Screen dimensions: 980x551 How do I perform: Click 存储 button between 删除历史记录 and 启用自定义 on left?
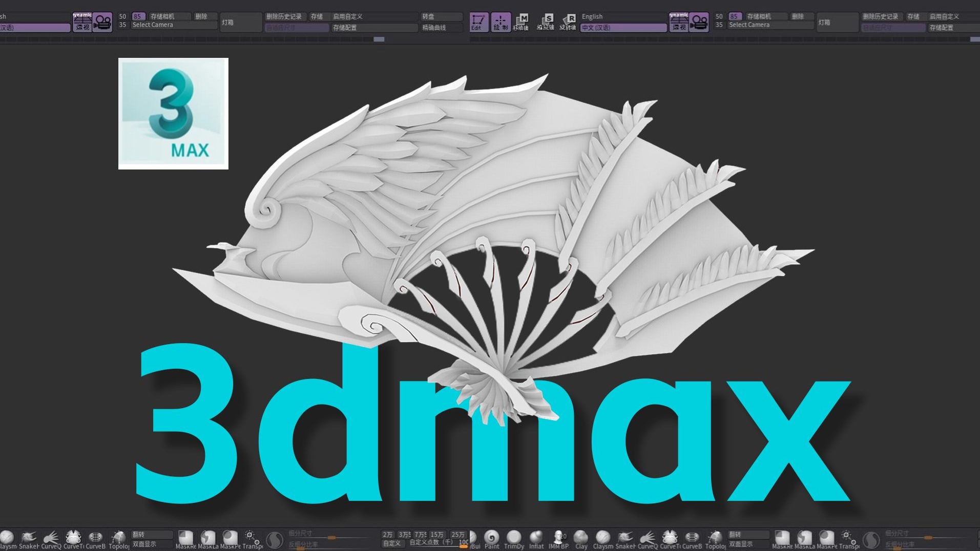[319, 17]
